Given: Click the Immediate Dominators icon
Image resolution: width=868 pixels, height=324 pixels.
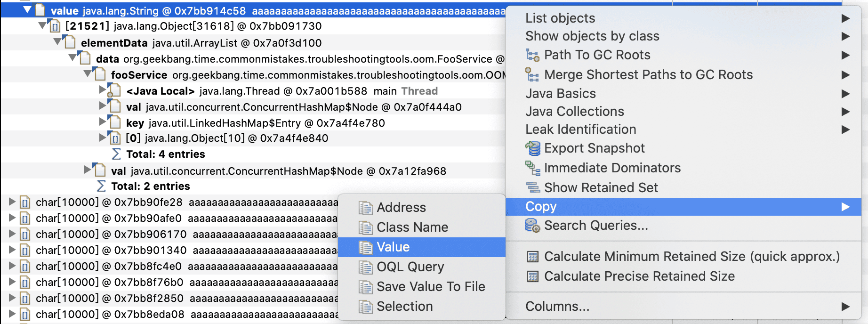Looking at the screenshot, I should (x=532, y=168).
